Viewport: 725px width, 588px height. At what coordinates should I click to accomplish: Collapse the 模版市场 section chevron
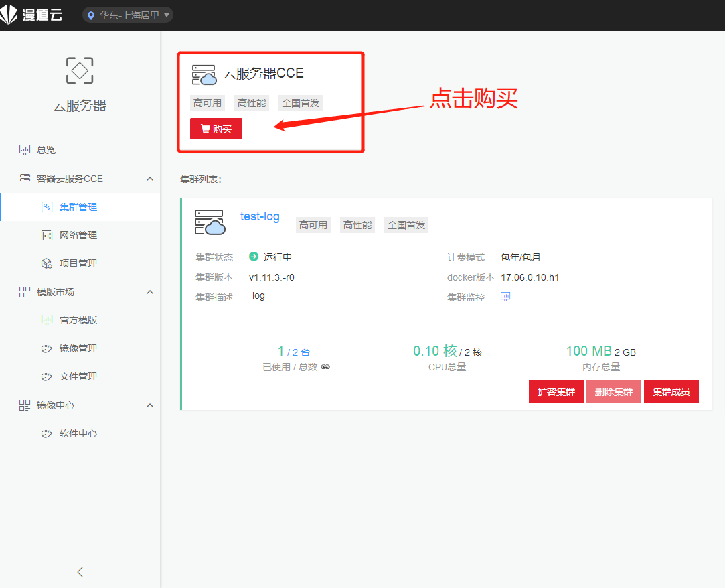pyautogui.click(x=150, y=293)
